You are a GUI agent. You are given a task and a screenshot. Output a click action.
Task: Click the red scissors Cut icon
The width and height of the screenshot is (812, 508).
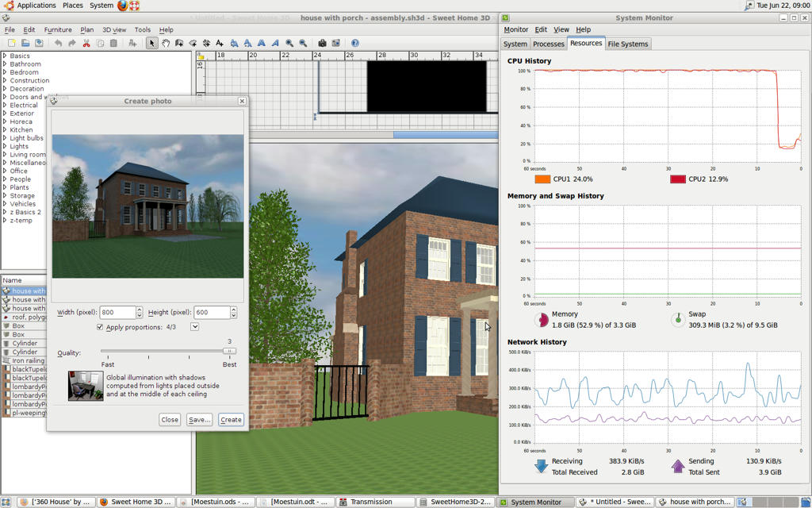pyautogui.click(x=86, y=43)
